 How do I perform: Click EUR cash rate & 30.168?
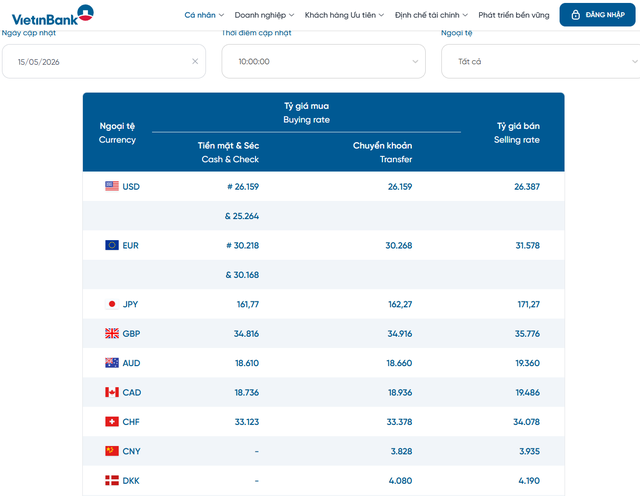[242, 275]
